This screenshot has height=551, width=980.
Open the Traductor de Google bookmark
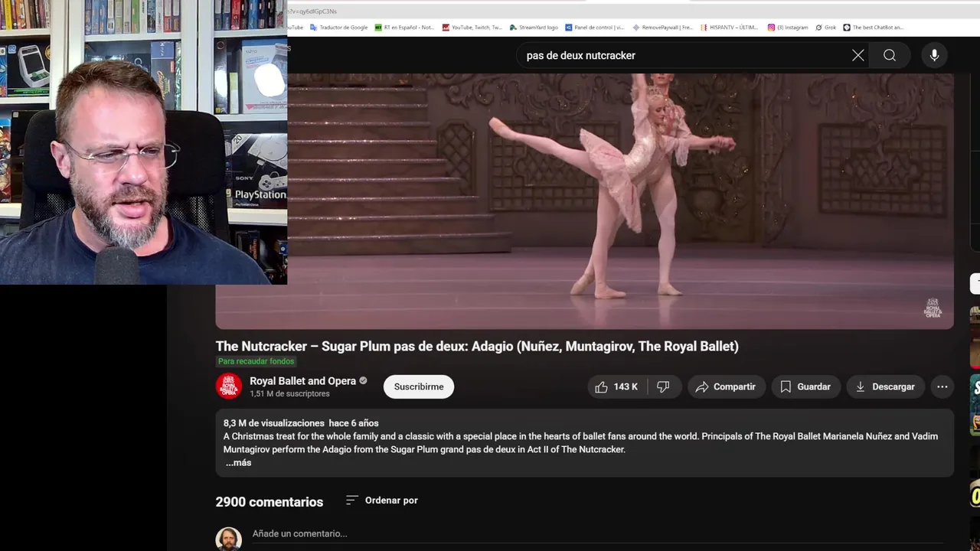point(338,28)
